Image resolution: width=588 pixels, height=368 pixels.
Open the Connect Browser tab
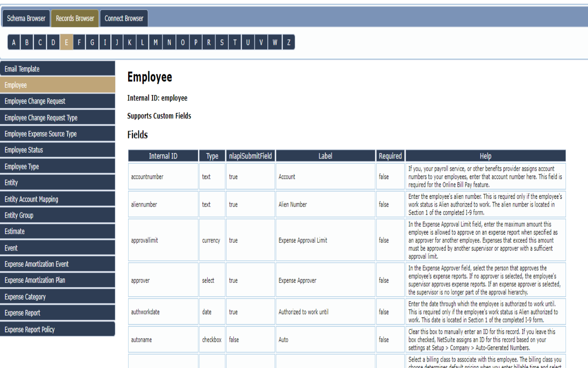(124, 18)
